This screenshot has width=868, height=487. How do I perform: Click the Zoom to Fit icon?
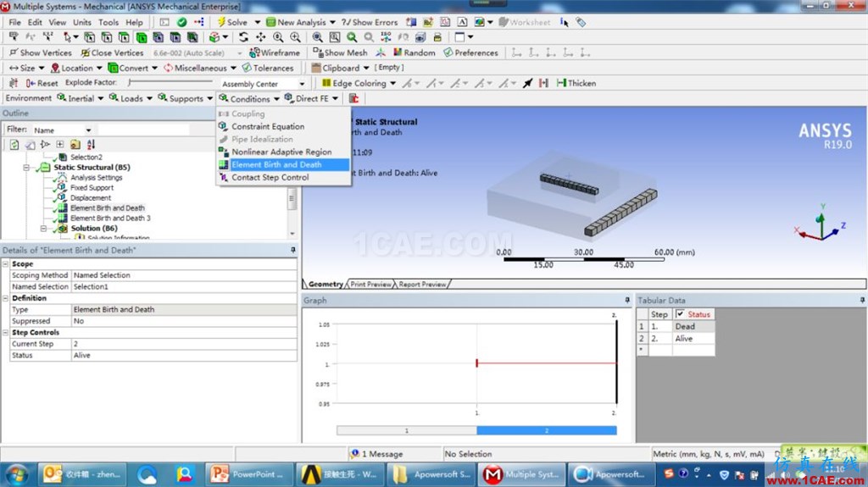click(317, 37)
